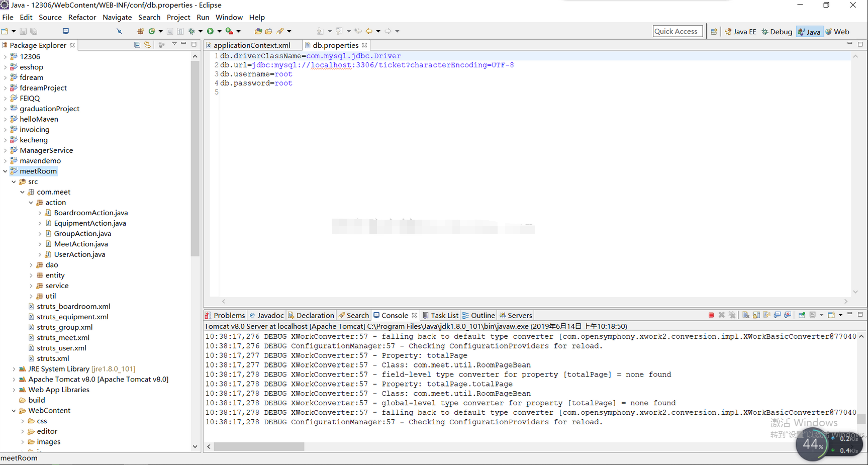The image size is (868, 465).
Task: Switch to the Java EE perspective
Action: coord(740,32)
